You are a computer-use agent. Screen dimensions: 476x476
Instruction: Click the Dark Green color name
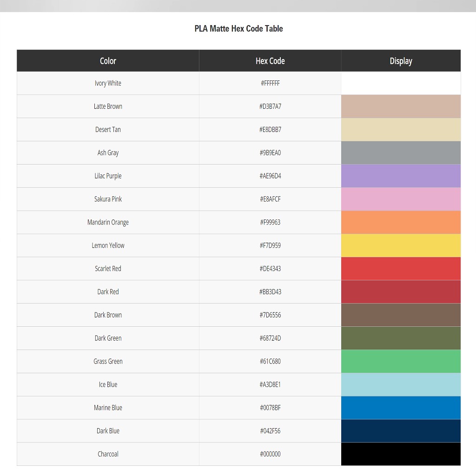[x=108, y=338]
